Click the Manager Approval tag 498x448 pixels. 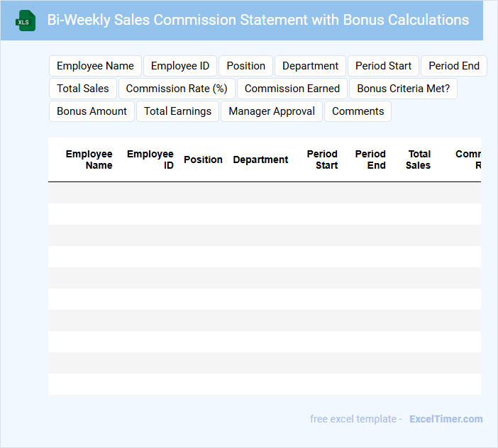tap(272, 111)
